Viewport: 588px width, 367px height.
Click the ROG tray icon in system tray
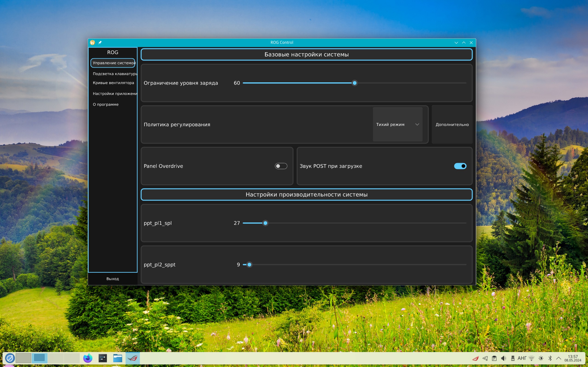click(x=475, y=358)
